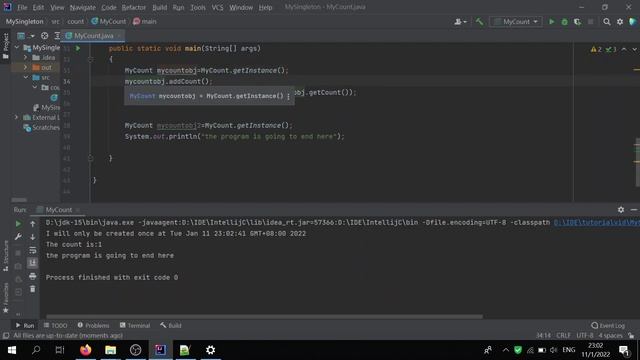The width and height of the screenshot is (640, 360).
Task: Open the Problems tool window
Action: click(x=93, y=325)
